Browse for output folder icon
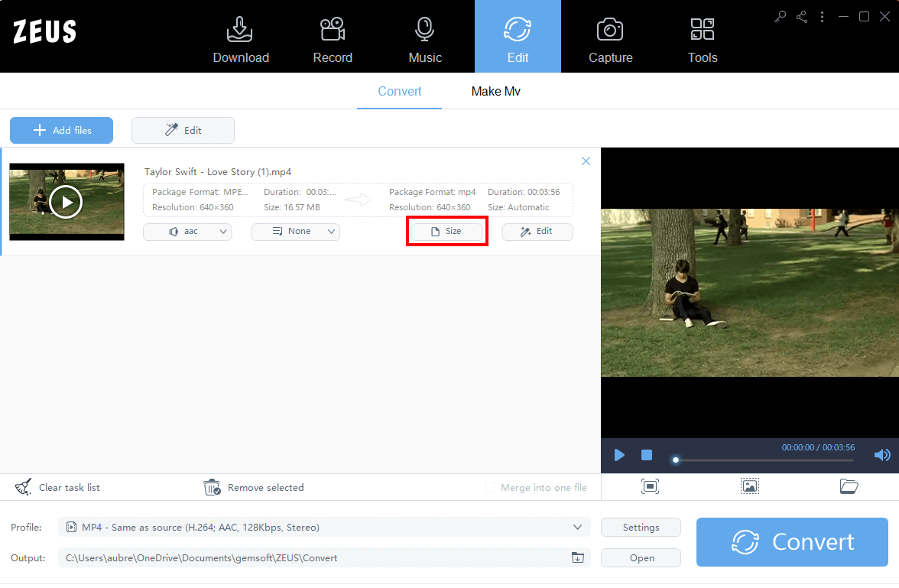 pyautogui.click(x=578, y=557)
